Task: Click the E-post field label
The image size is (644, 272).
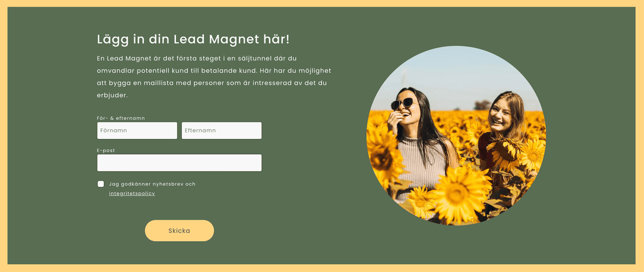Action: coord(106,150)
